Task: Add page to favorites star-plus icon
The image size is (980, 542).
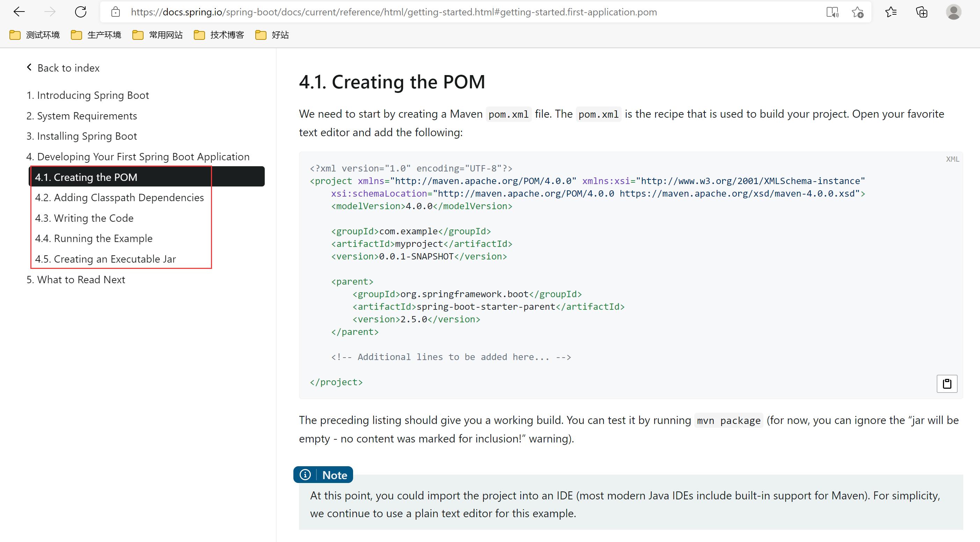Action: pos(858,12)
